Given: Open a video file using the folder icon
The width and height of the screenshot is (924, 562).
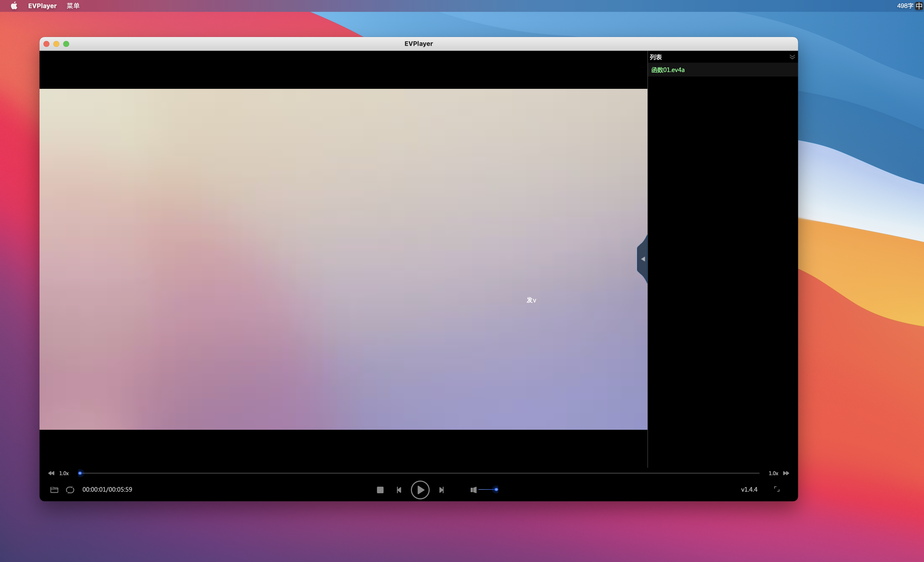Looking at the screenshot, I should pyautogui.click(x=54, y=490).
